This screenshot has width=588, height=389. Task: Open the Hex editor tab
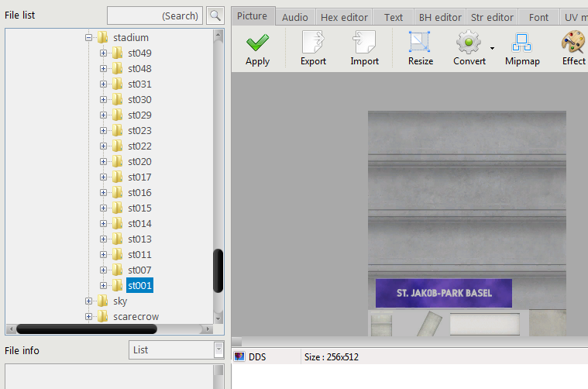coord(344,17)
